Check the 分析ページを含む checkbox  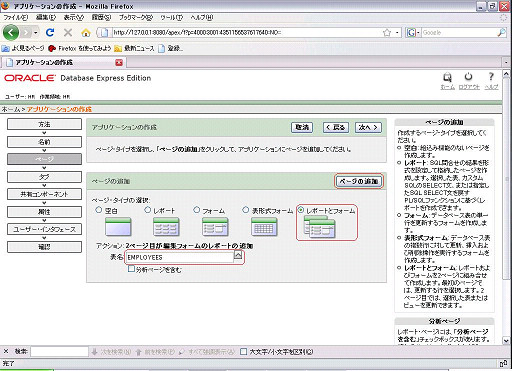(x=132, y=269)
